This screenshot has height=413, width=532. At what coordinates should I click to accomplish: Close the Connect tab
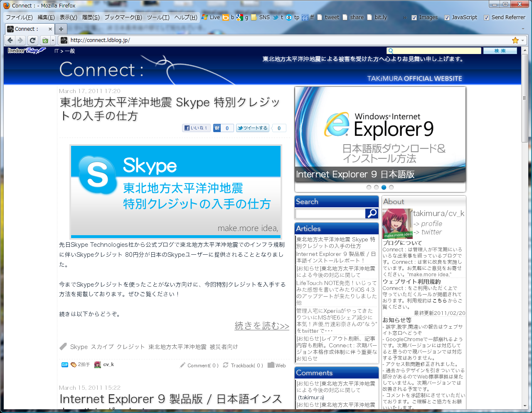[50, 29]
